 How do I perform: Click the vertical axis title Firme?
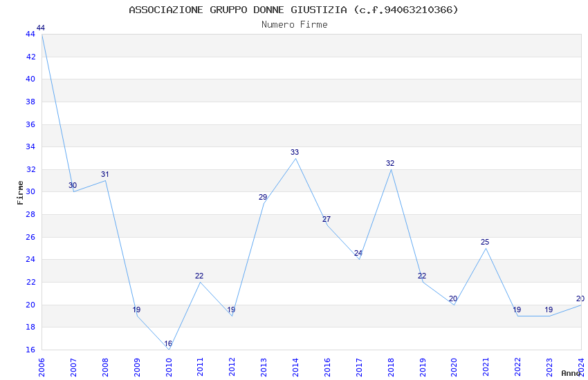click(x=20, y=193)
